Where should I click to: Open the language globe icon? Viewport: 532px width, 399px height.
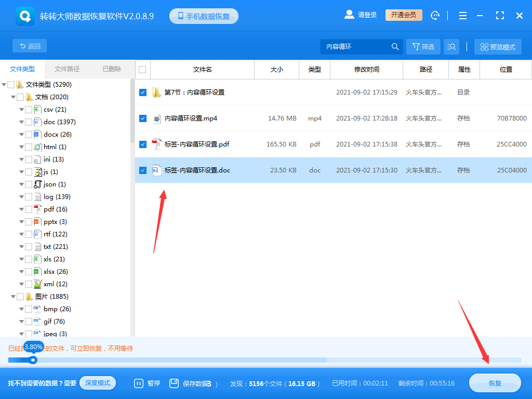(435, 16)
